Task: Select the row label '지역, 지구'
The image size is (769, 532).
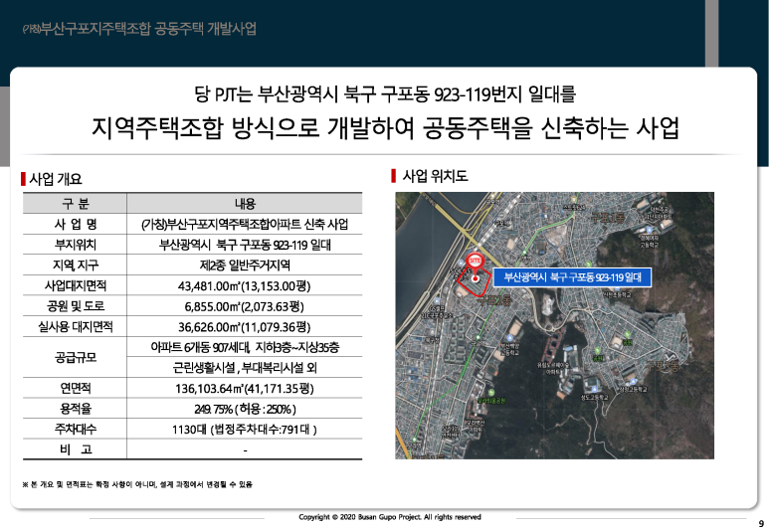Action: point(75,266)
